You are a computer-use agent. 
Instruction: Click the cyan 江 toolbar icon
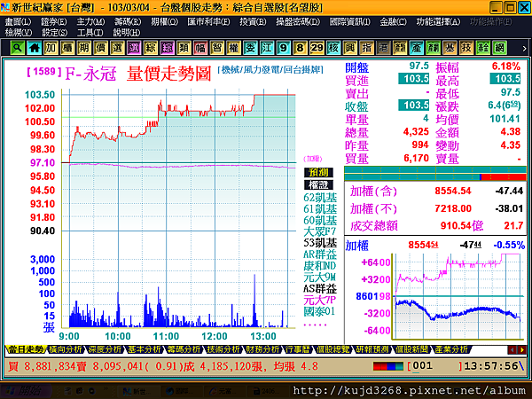point(267,48)
